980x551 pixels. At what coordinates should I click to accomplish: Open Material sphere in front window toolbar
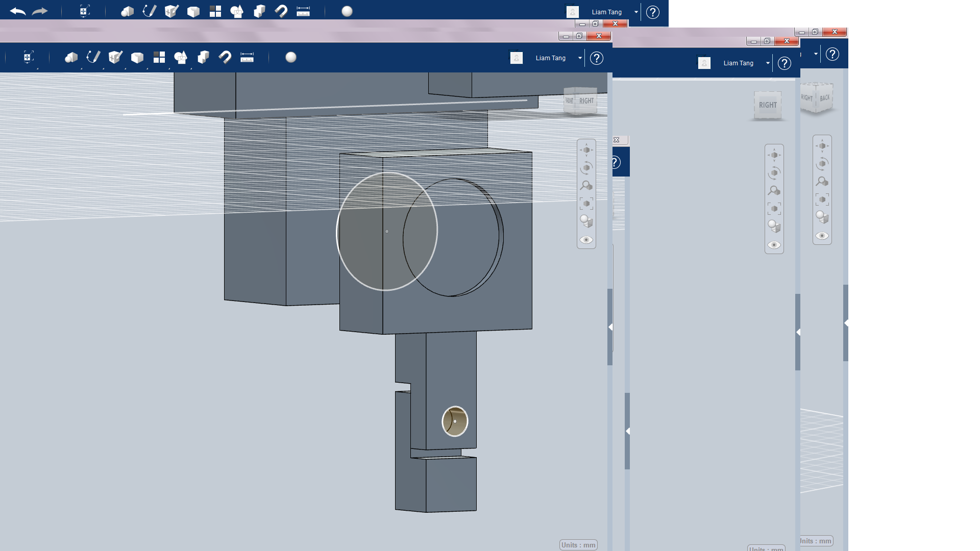point(291,57)
